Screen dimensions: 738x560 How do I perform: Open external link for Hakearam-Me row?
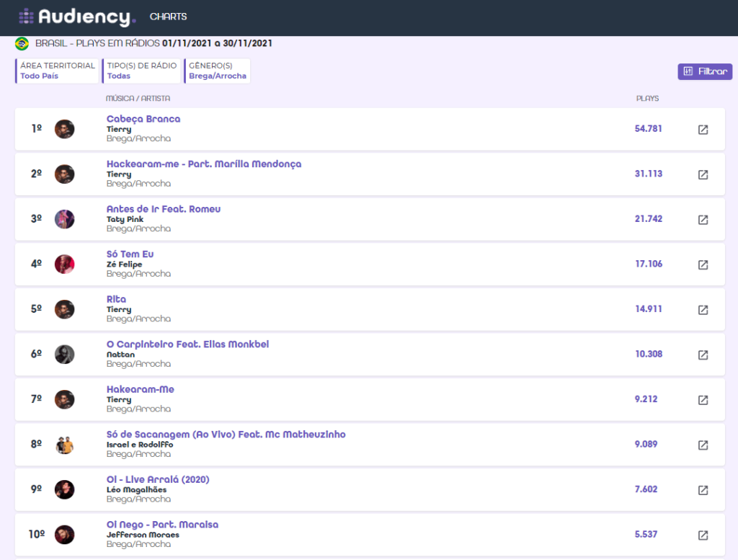tap(703, 400)
